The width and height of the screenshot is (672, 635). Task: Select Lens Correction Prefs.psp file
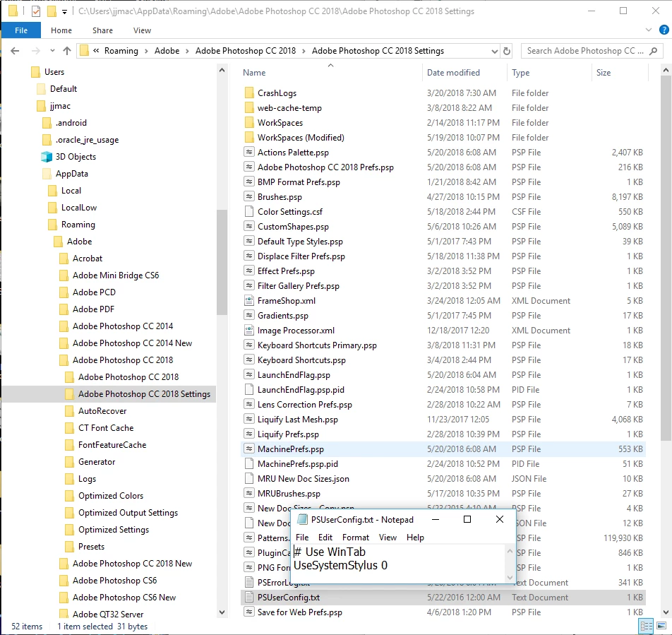pyautogui.click(x=304, y=405)
